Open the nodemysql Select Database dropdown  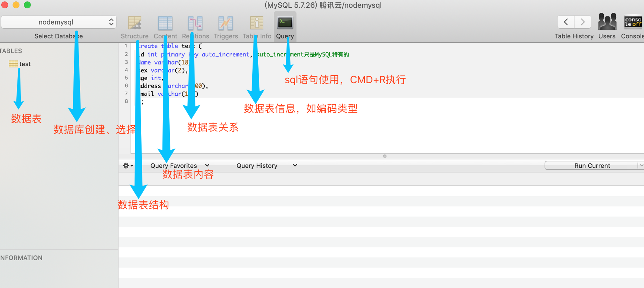pos(59,22)
